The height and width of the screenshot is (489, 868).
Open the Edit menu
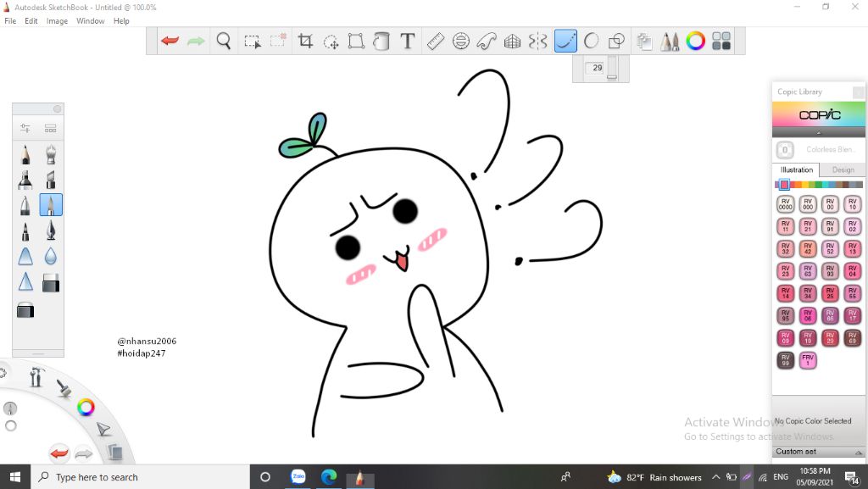tap(31, 21)
